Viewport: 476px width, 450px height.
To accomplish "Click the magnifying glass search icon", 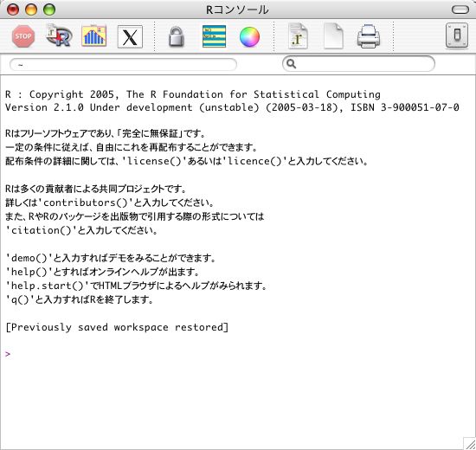I will (291, 64).
